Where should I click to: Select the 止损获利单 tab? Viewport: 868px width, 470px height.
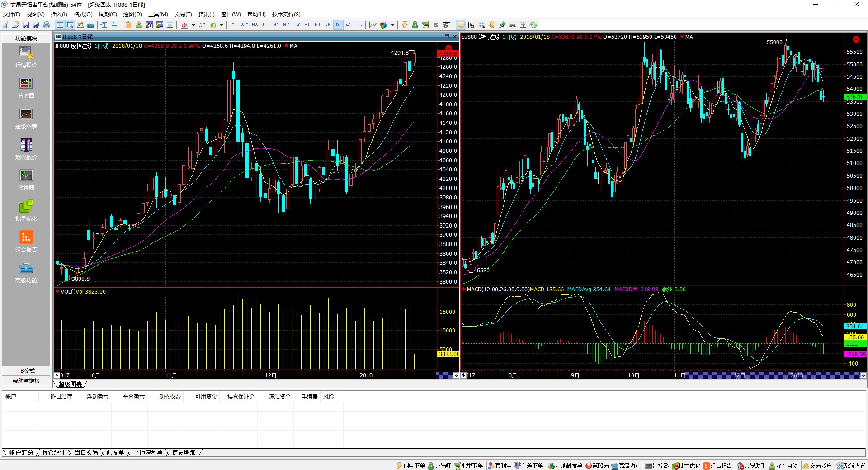click(x=148, y=452)
